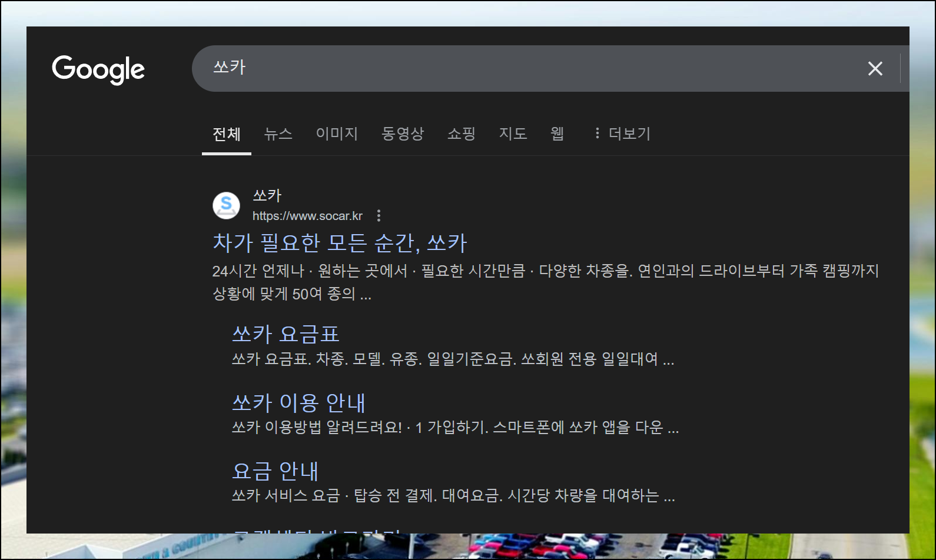
Task: Clear the search box with X icon
Action: point(875,69)
